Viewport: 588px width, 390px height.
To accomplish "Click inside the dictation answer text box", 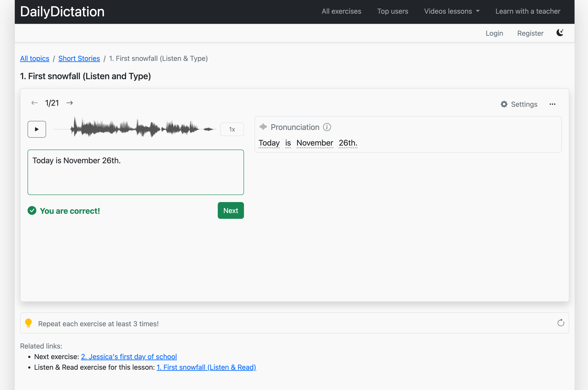I will (136, 172).
